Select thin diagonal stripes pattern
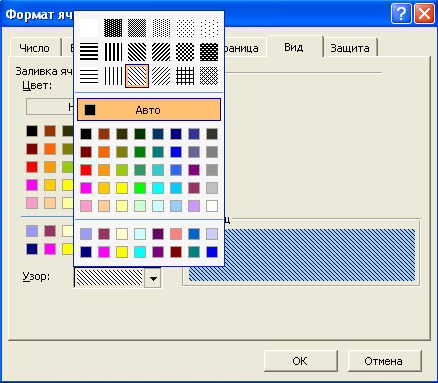The width and height of the screenshot is (438, 383). tap(161, 76)
